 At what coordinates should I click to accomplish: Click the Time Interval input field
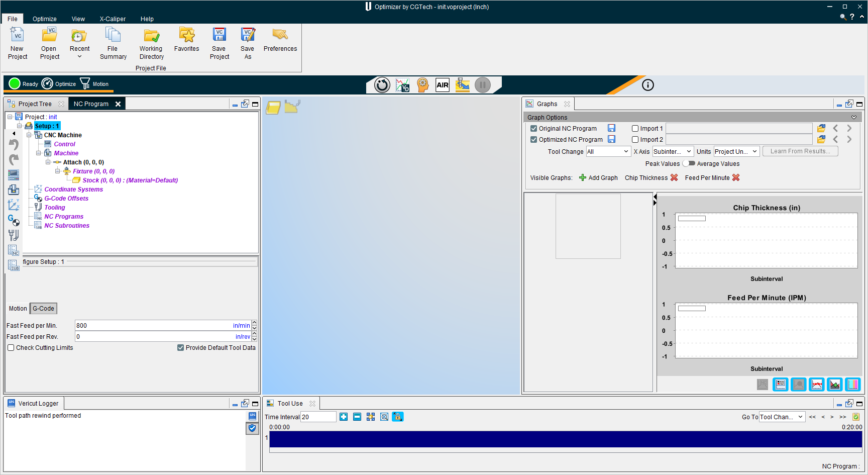pyautogui.click(x=318, y=417)
